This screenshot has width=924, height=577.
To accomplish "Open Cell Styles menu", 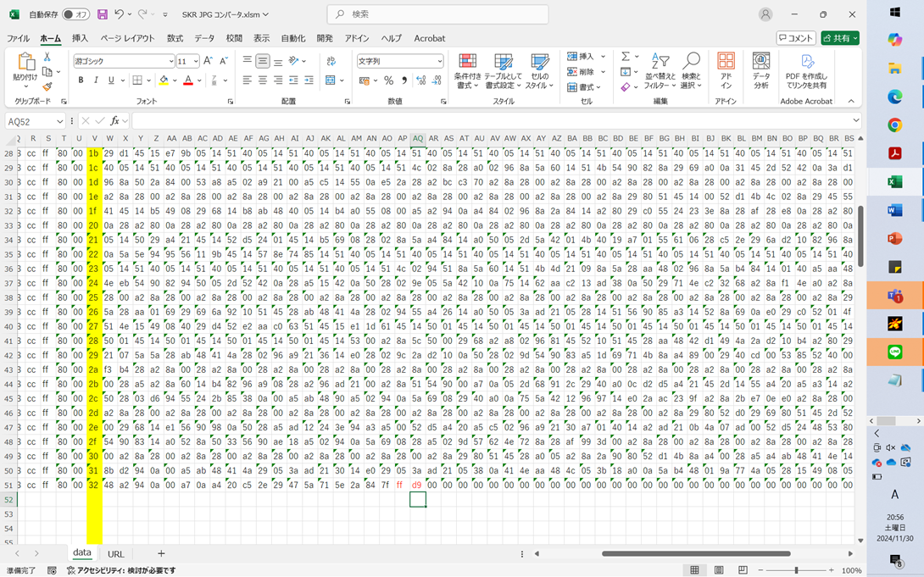I will (539, 71).
